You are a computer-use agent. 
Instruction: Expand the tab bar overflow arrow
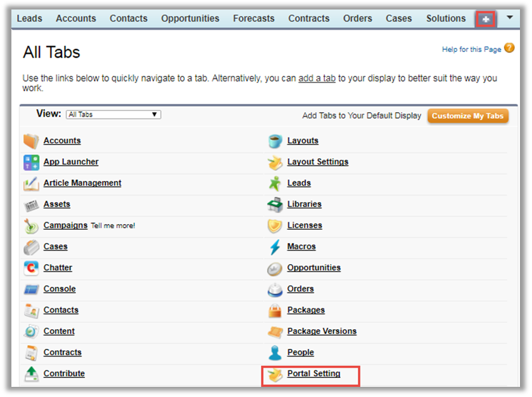coord(510,18)
